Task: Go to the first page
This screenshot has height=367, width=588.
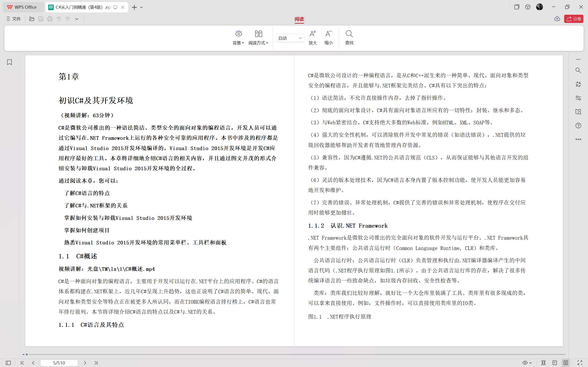Action: (x=22, y=363)
